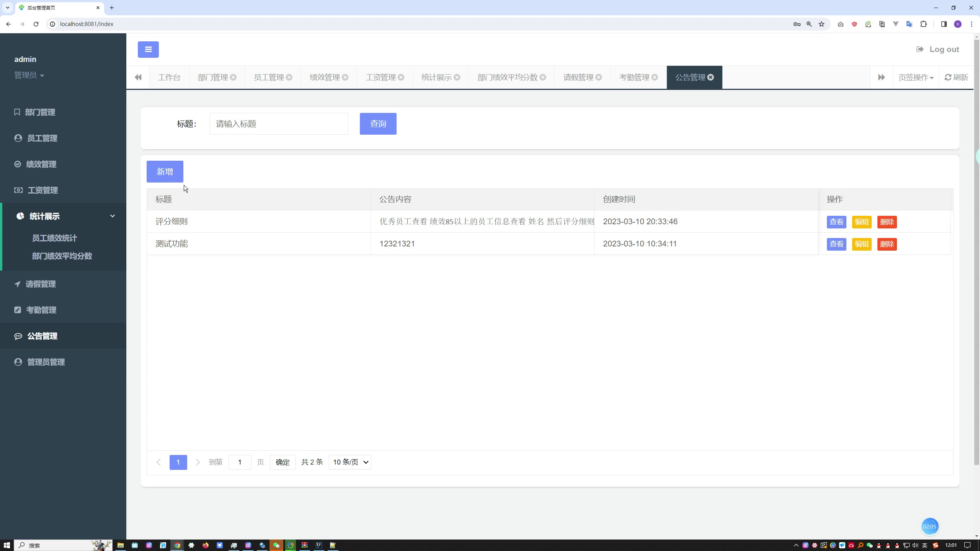Viewport: 980px width, 551px height.
Task: Edit the 测试功能 announcement
Action: tap(861, 244)
